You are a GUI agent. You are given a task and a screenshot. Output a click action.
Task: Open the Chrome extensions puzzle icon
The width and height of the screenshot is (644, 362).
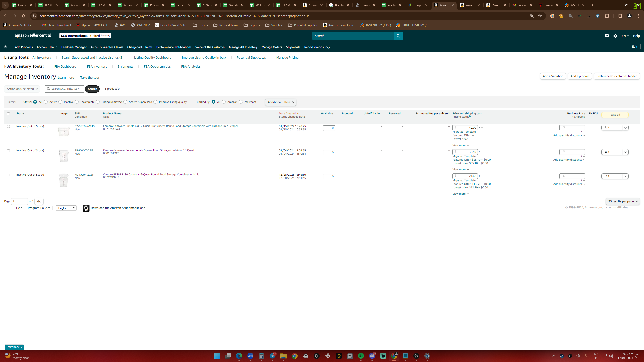pyautogui.click(x=607, y=16)
